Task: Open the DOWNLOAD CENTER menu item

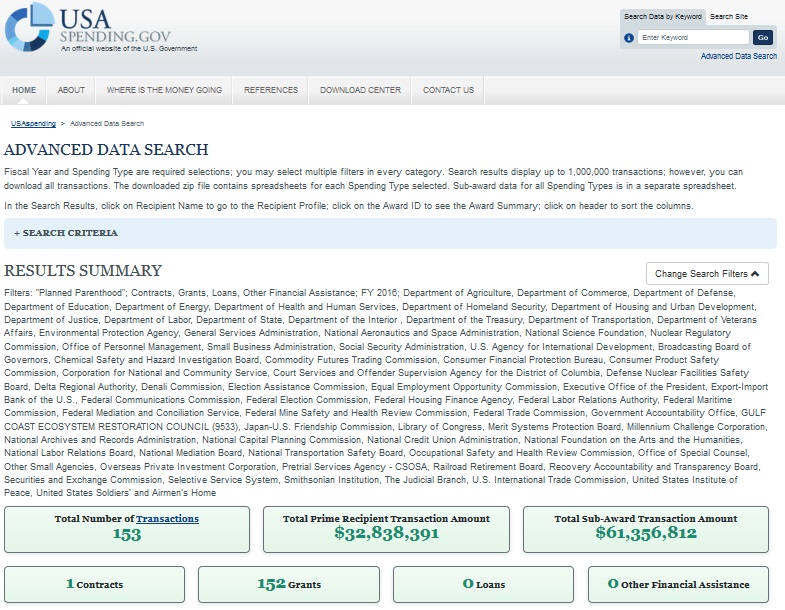Action: 360,90
